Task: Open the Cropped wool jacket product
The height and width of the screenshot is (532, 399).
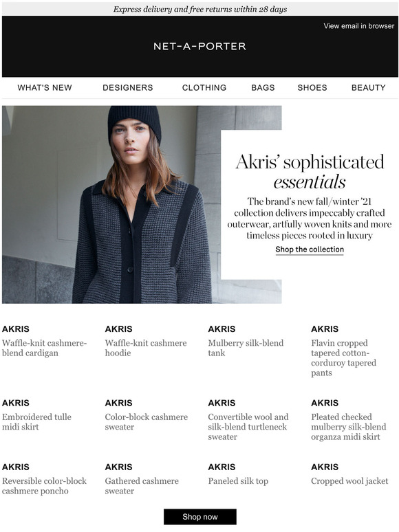Action: click(x=349, y=480)
